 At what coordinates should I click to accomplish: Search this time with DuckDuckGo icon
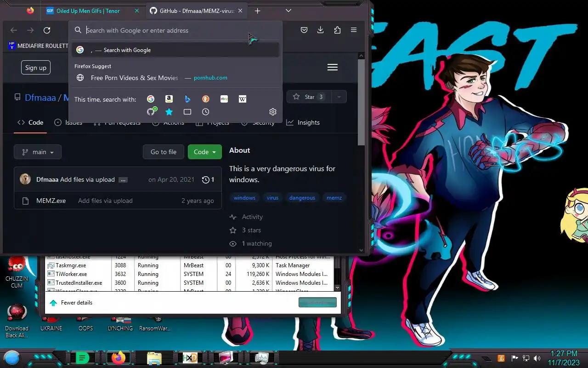206,99
